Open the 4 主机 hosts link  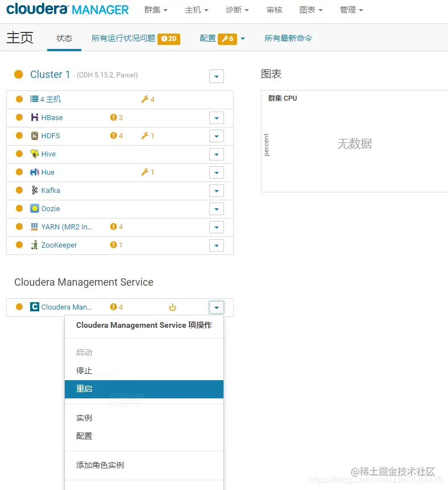[x=51, y=100]
